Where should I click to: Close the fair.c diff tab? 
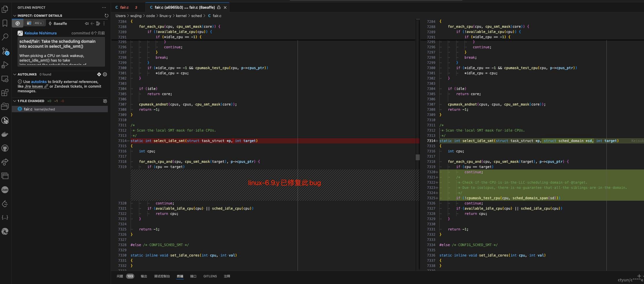coord(225,8)
